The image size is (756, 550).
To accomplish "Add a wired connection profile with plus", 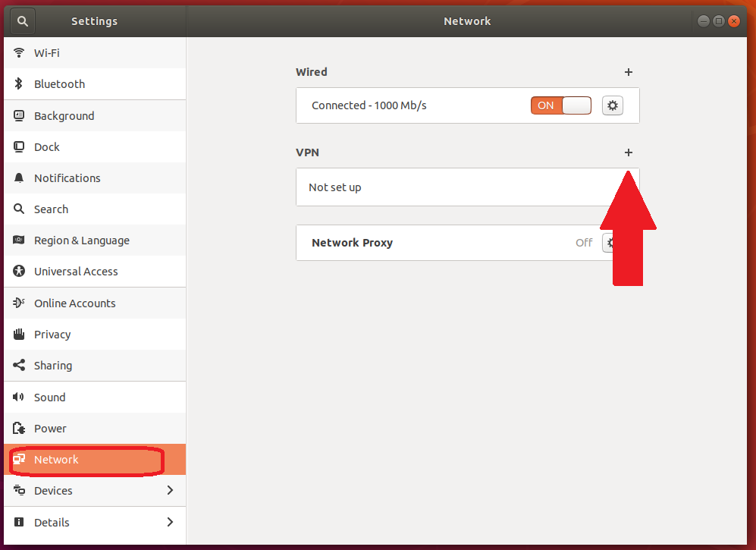I will click(x=628, y=72).
